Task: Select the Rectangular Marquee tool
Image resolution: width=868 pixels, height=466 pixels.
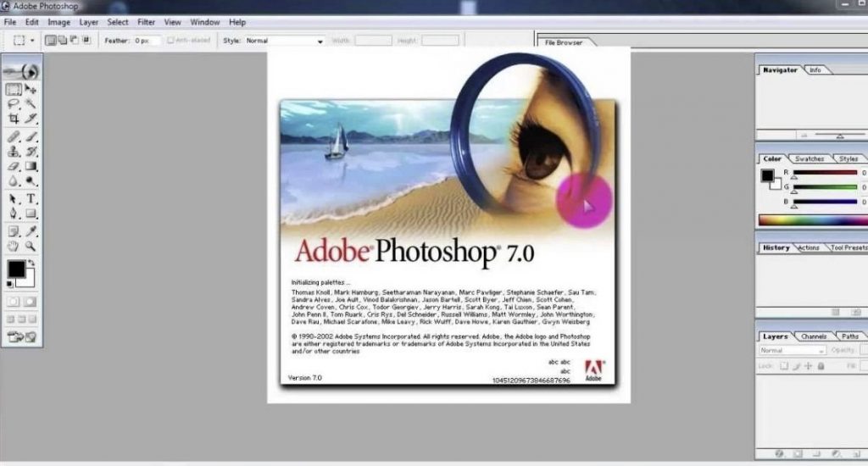Action: (x=14, y=89)
